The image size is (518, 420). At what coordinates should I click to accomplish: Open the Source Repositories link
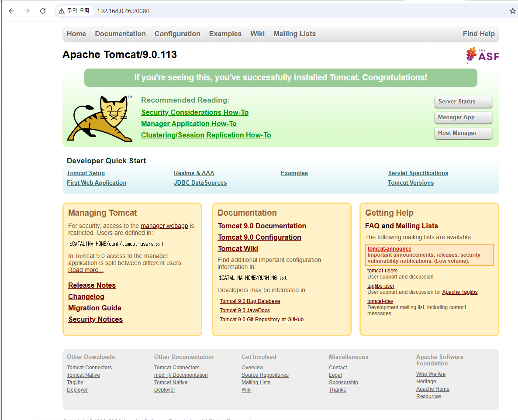pos(265,375)
